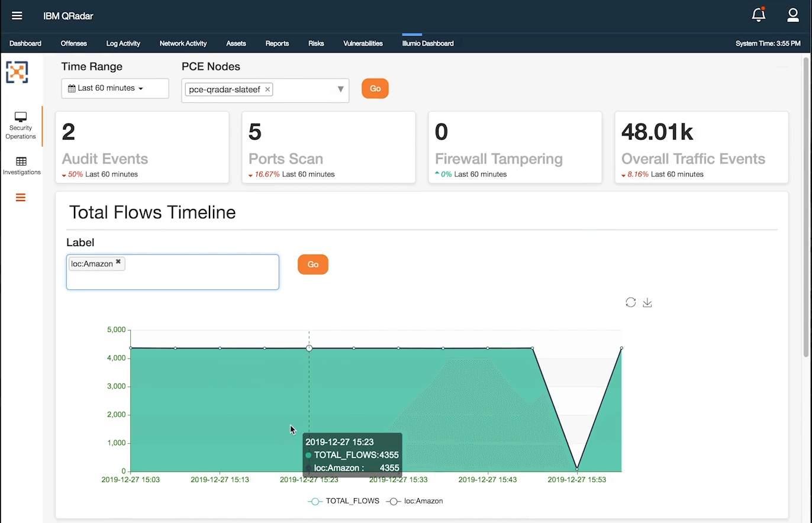
Task: Select Illumio Dashboard tab
Action: (428, 43)
